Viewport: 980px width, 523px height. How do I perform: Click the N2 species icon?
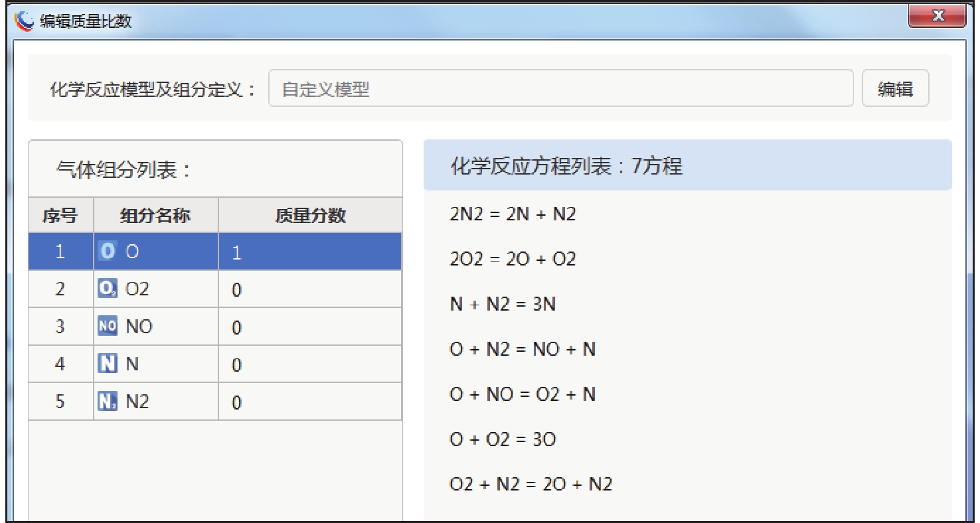click(x=108, y=402)
